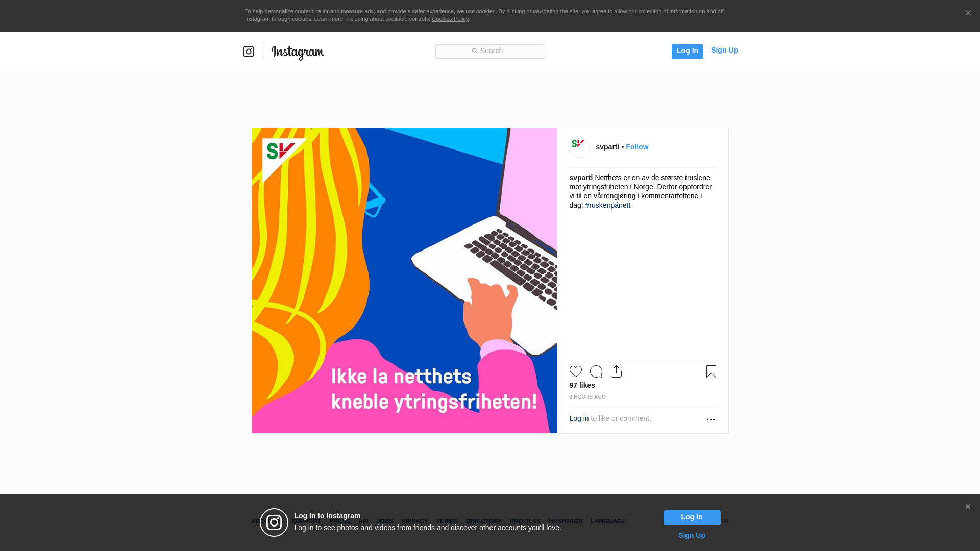Image resolution: width=980 pixels, height=551 pixels.
Task: Open the 2 HOURS AGO timestamp
Action: tap(587, 397)
